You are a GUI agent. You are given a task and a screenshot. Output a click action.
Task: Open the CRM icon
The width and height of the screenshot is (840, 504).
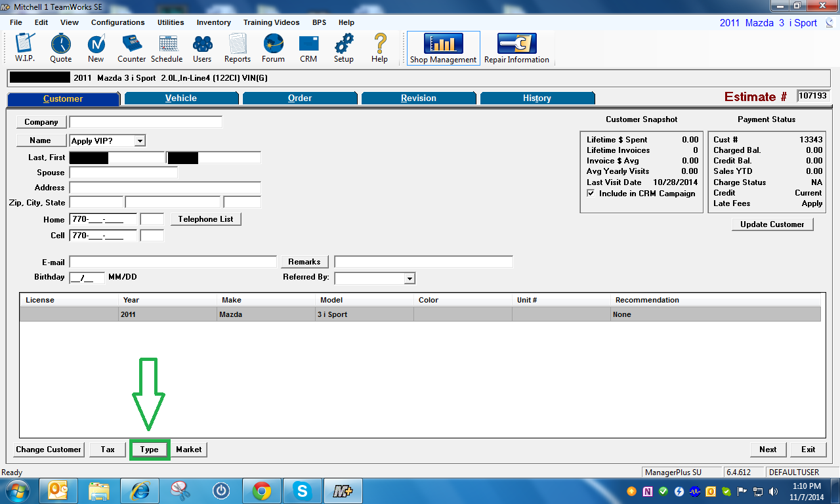(x=308, y=48)
